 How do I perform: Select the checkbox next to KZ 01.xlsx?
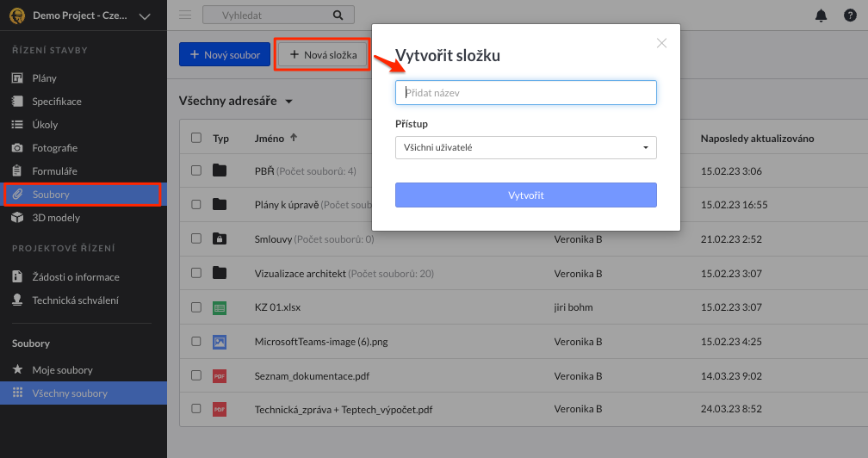196,307
